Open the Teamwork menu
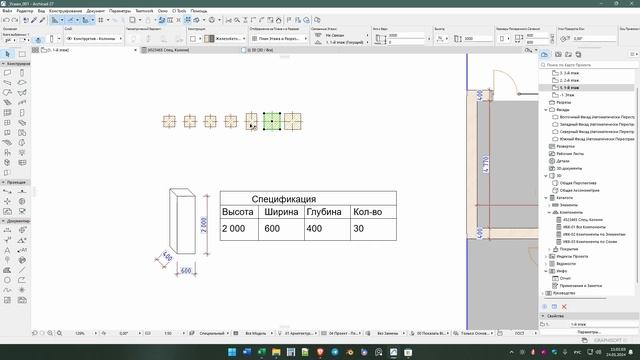The height and width of the screenshot is (360, 640). point(144,11)
